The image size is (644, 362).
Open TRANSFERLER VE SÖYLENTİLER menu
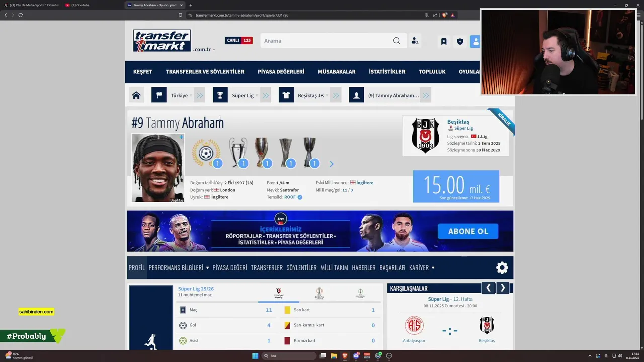(x=205, y=72)
